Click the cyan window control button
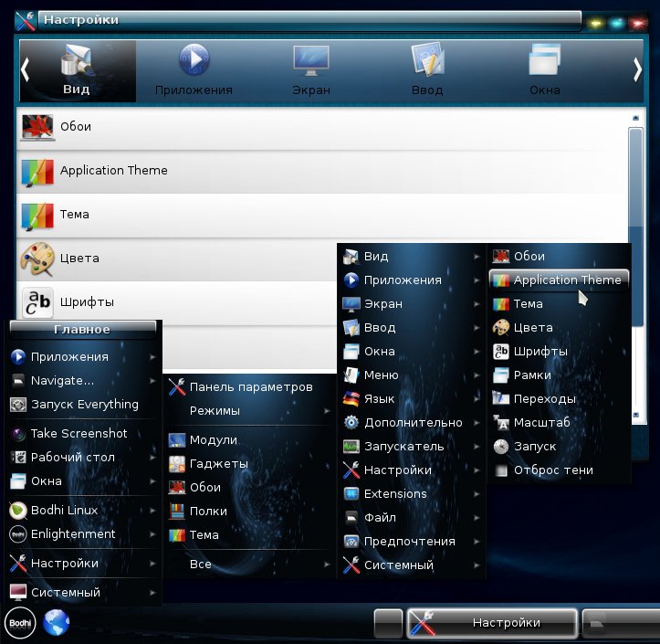The image size is (660, 644). (x=617, y=23)
